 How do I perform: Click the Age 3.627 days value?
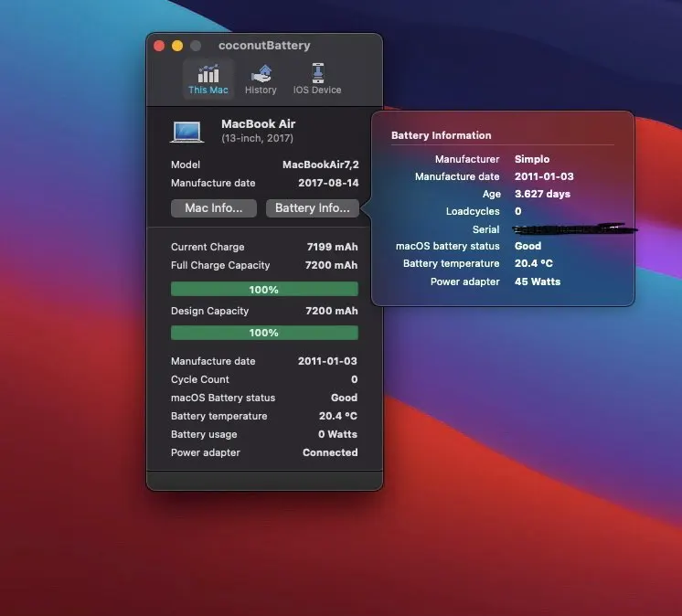542,194
